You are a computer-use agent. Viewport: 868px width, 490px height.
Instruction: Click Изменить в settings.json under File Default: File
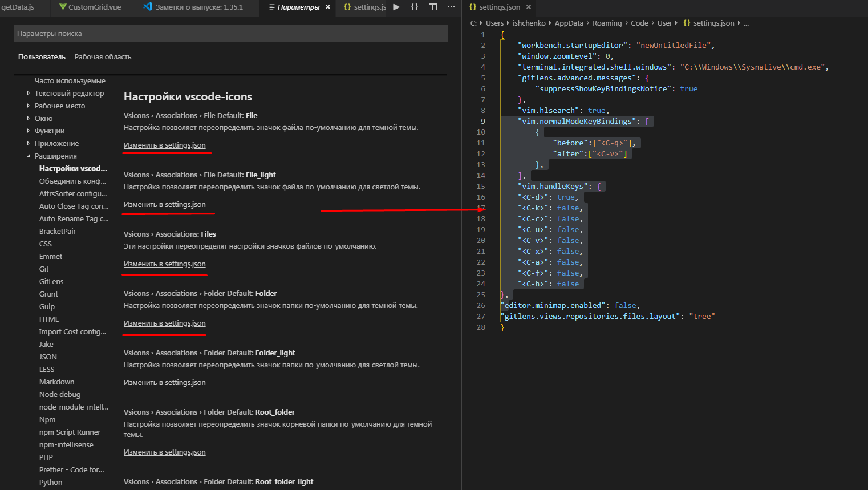pos(164,145)
